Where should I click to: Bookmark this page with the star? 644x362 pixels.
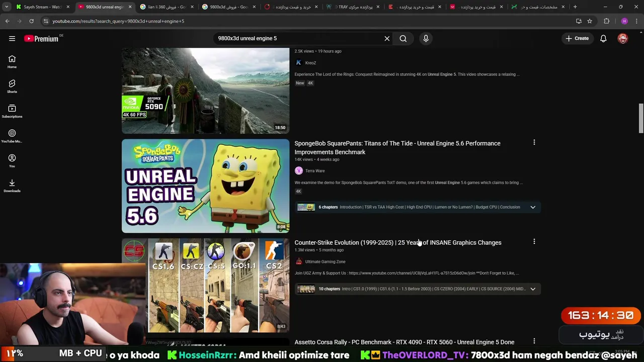click(590, 21)
